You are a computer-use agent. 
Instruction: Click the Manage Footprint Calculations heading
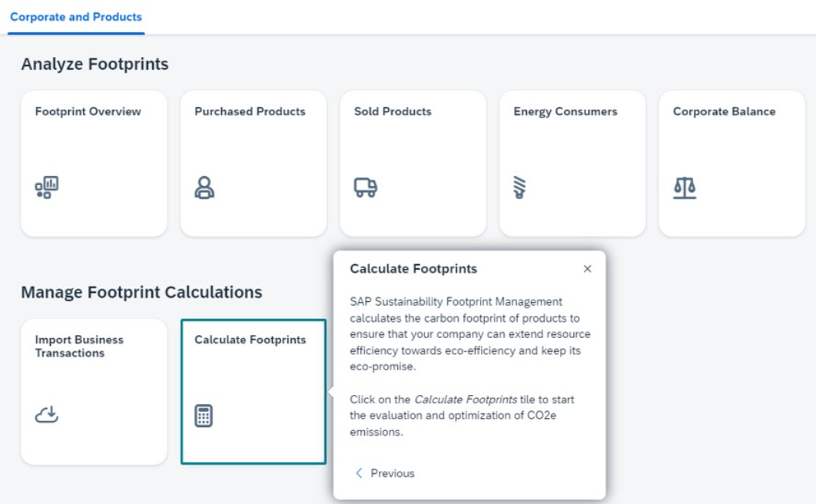141,292
